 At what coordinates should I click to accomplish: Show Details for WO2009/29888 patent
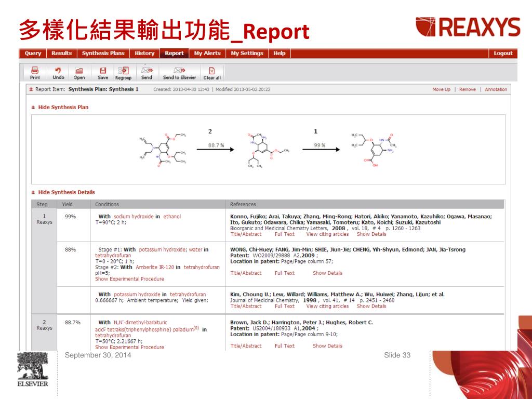coord(327,273)
